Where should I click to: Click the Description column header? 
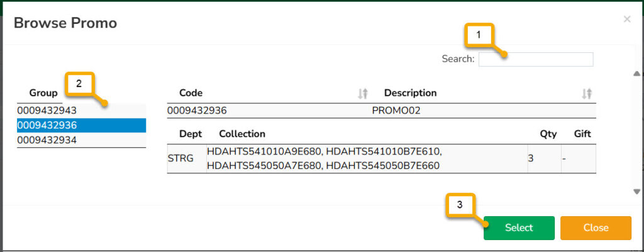pos(410,93)
